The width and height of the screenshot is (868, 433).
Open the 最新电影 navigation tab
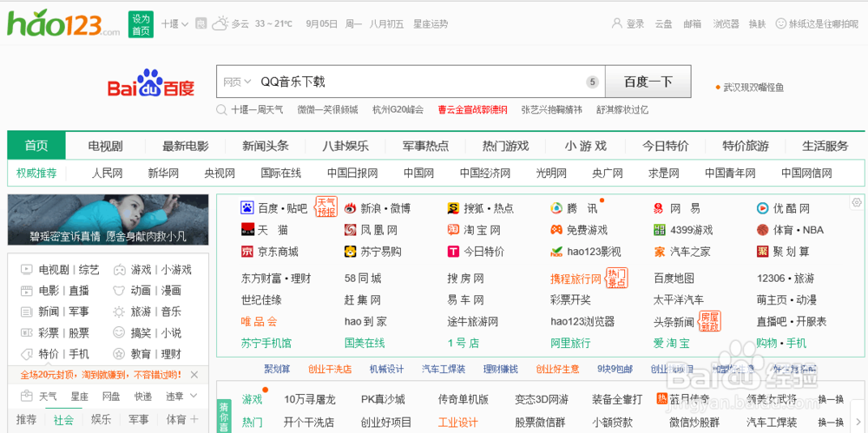pyautogui.click(x=186, y=146)
